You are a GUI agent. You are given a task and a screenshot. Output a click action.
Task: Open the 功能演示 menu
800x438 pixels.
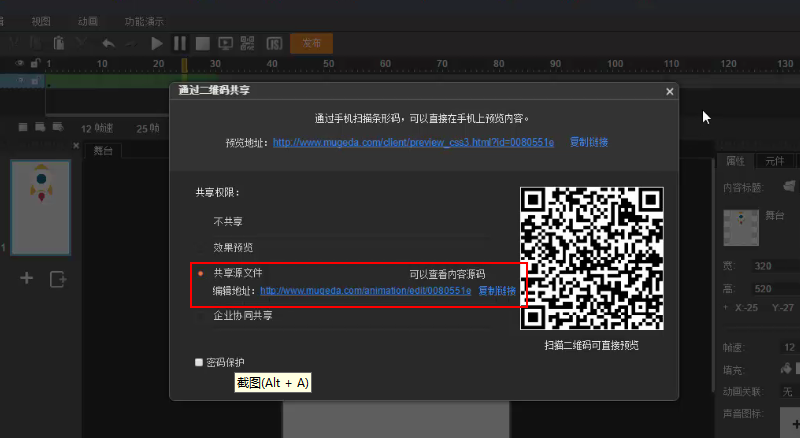coord(144,21)
